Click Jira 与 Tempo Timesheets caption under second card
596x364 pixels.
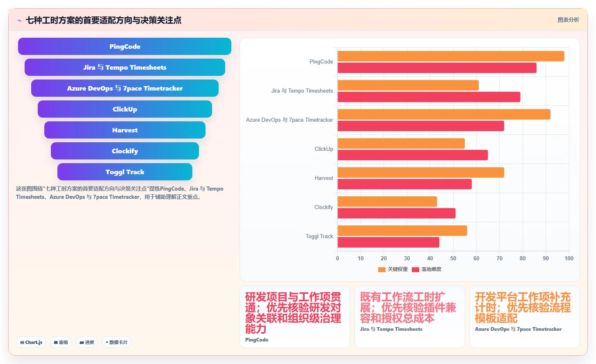pos(391,329)
